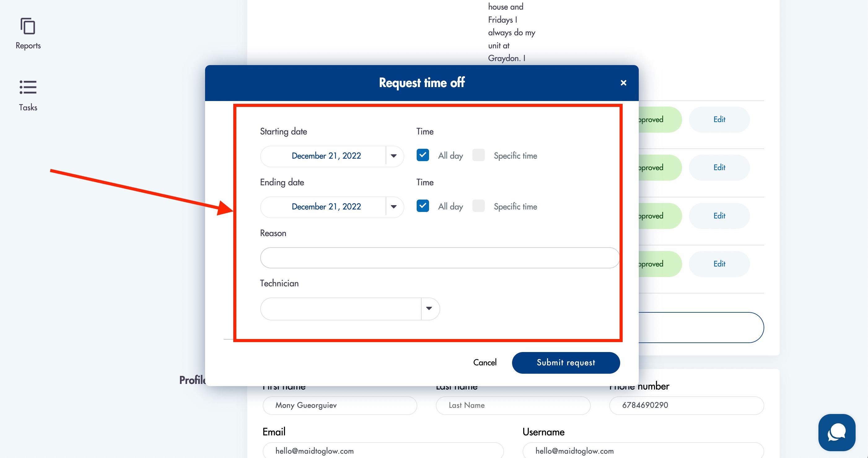Image resolution: width=868 pixels, height=458 pixels.
Task: Click Cancel in the dialog
Action: click(484, 362)
